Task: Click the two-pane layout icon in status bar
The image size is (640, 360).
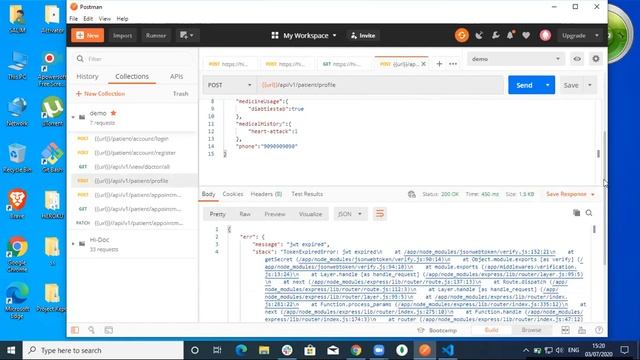Action: click(x=565, y=330)
